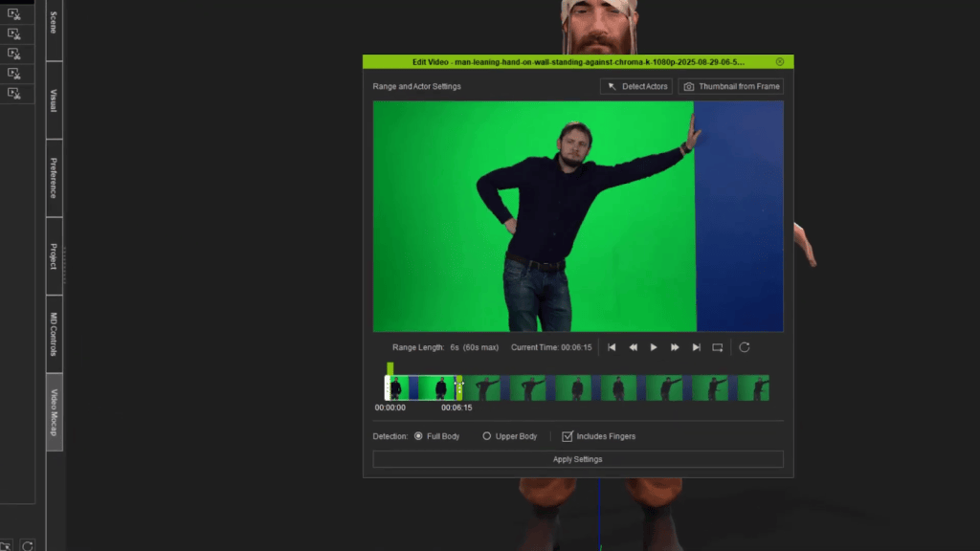Image resolution: width=980 pixels, height=551 pixels.
Task: Toggle the loop range icon
Action: 718,347
